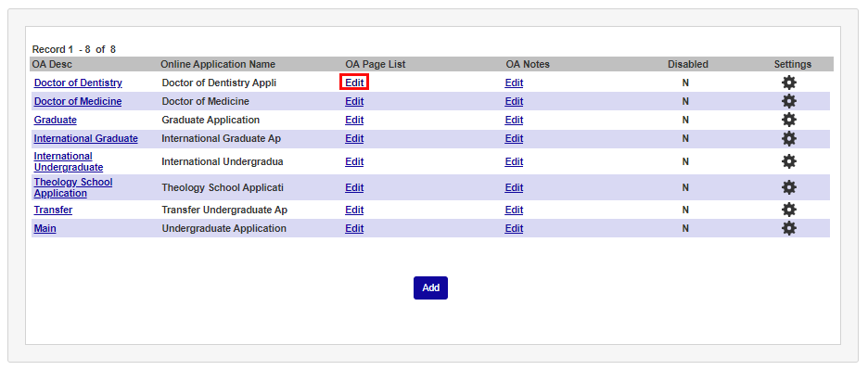Edit OA Page List for Doctor of Medicine
The image size is (868, 370).
click(x=354, y=101)
